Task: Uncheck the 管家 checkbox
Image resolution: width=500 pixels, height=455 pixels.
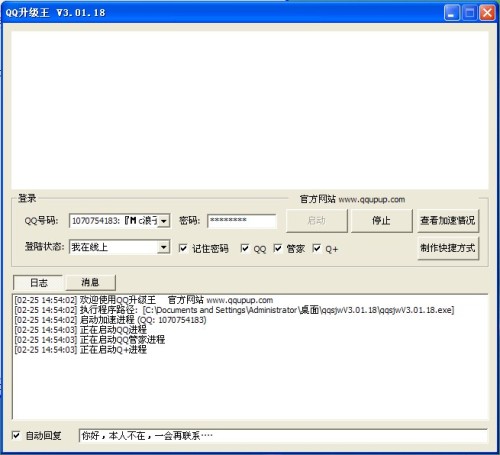Action: [278, 248]
